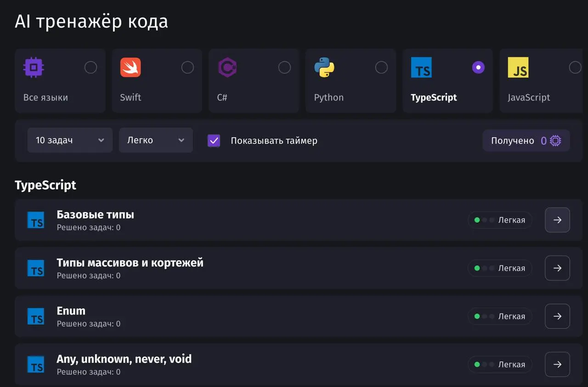Click the chip icon for Все языки
The height and width of the screenshot is (387, 588).
pos(34,67)
